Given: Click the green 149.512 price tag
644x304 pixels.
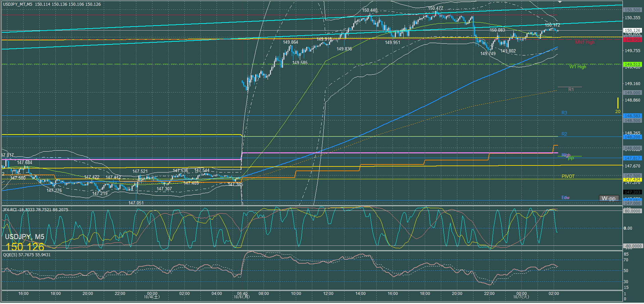Looking at the screenshot, I should (632, 64).
